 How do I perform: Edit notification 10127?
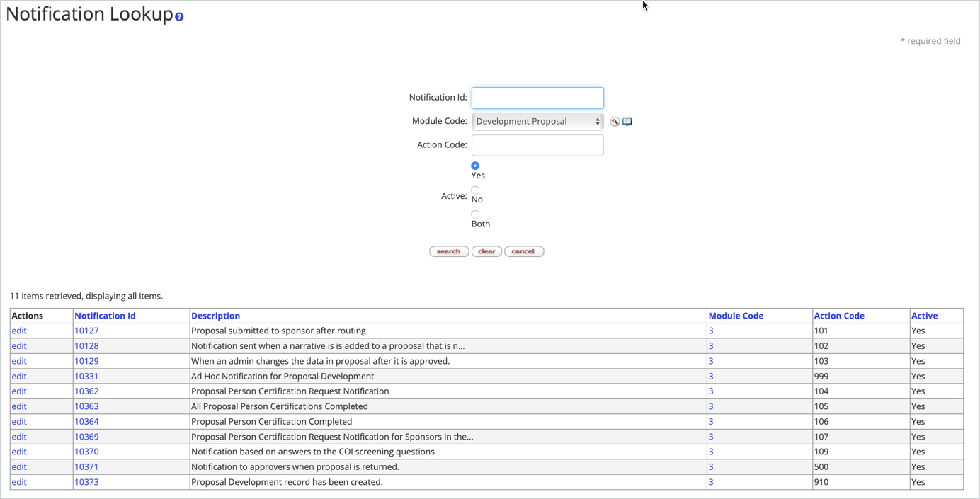(18, 330)
